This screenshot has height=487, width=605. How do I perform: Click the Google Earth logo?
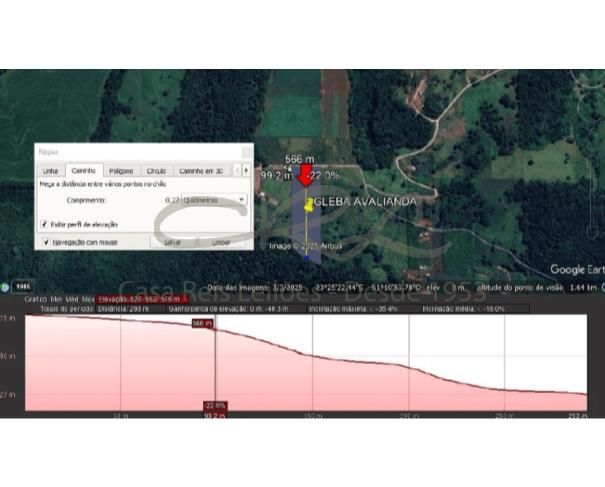pyautogui.click(x=577, y=269)
